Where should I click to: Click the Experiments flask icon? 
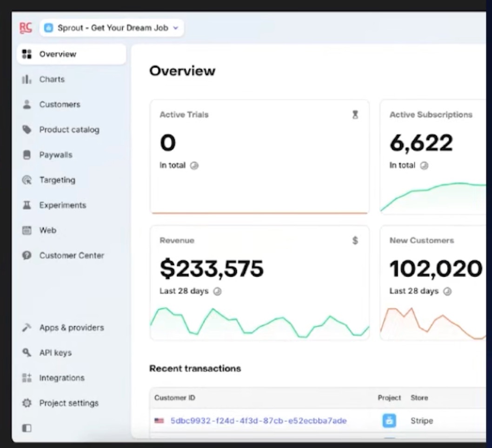coord(27,205)
